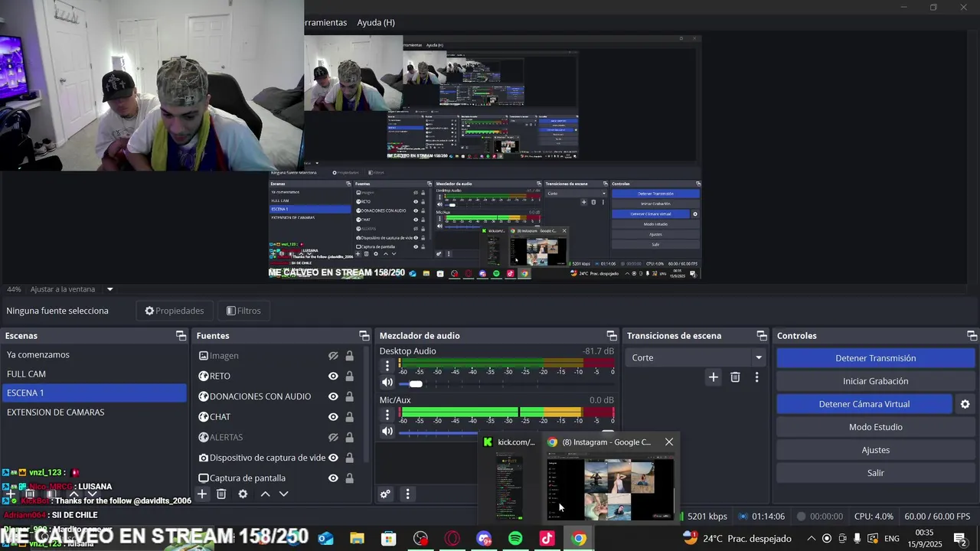Viewport: 980px width, 551px height.
Task: Mute the Desktop Audio channel
Action: 387,383
